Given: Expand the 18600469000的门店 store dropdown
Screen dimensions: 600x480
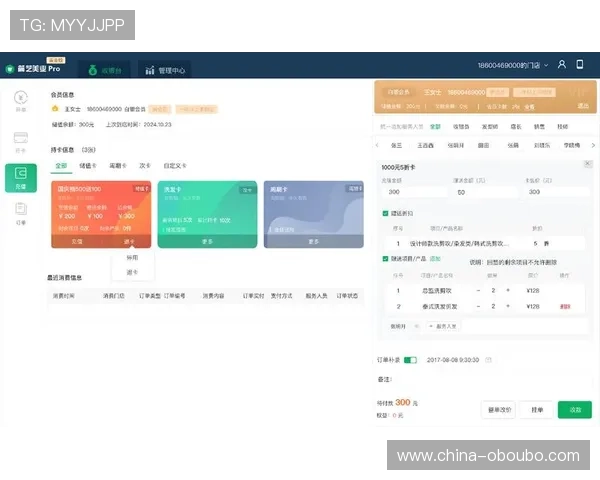Looking at the screenshot, I should click(513, 65).
